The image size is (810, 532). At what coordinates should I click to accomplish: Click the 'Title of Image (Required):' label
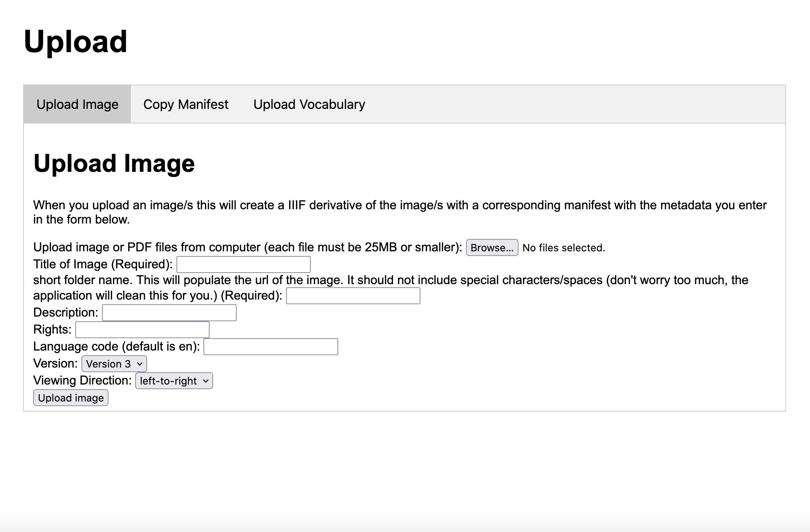pyautogui.click(x=103, y=264)
